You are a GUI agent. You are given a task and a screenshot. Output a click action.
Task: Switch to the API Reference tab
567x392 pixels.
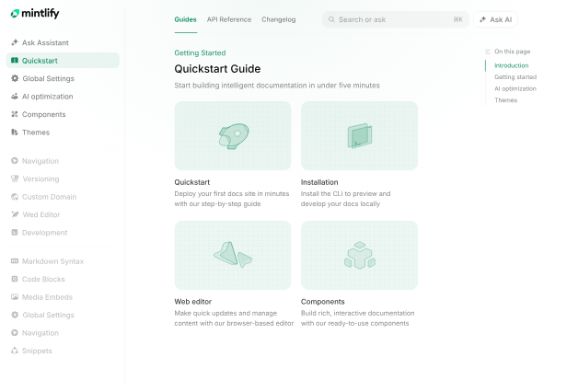(229, 19)
